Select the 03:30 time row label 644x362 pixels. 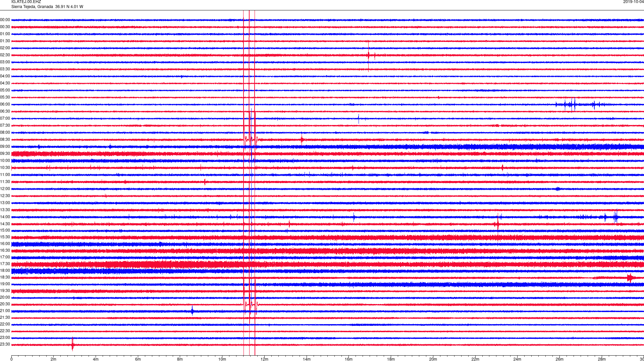[x=5, y=69]
